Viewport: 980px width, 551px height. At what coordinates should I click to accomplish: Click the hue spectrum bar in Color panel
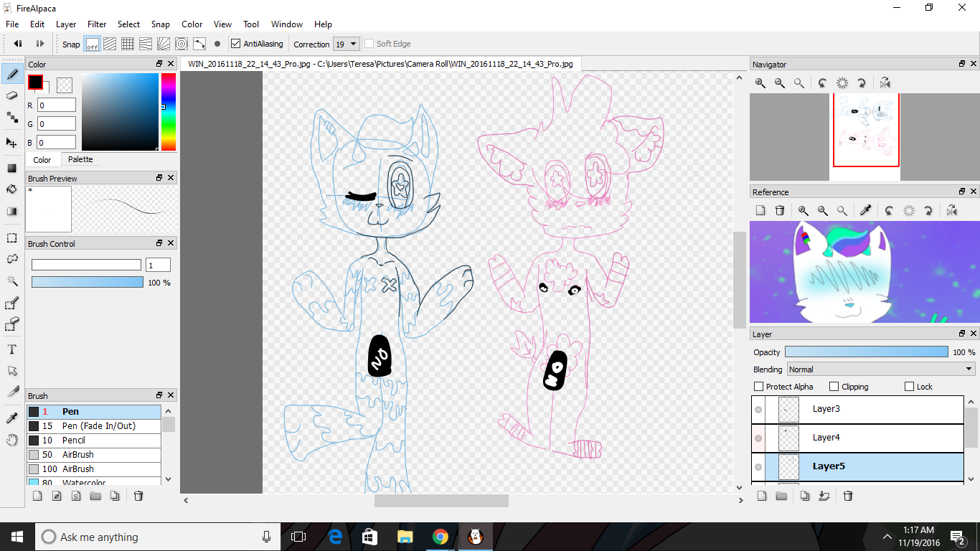tap(168, 111)
